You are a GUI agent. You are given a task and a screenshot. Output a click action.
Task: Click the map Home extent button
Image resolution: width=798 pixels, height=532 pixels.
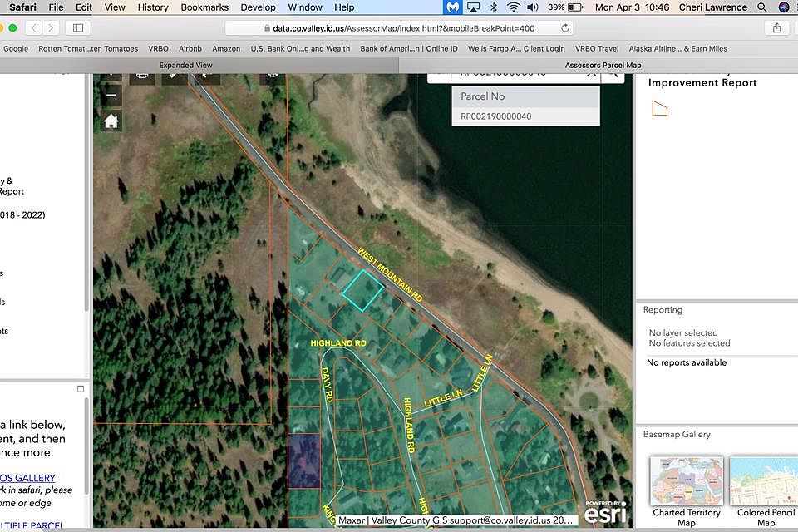pos(111,121)
